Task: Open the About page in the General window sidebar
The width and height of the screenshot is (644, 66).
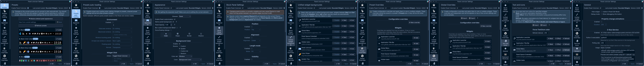Action: click(x=577, y=63)
